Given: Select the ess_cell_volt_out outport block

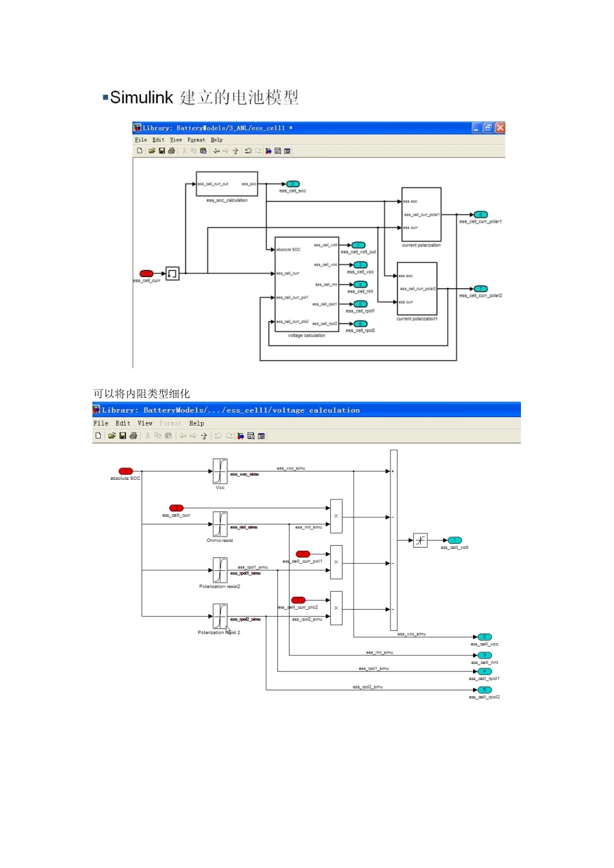Looking at the screenshot, I should click(x=359, y=245).
